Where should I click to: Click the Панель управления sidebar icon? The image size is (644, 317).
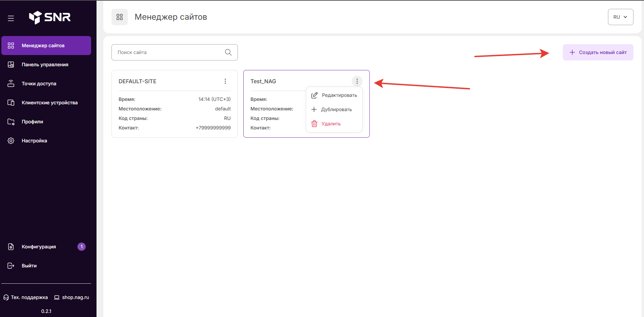point(11,65)
